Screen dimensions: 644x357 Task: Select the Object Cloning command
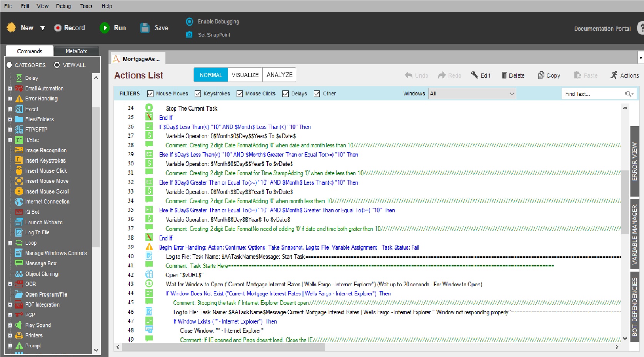pyautogui.click(x=42, y=274)
